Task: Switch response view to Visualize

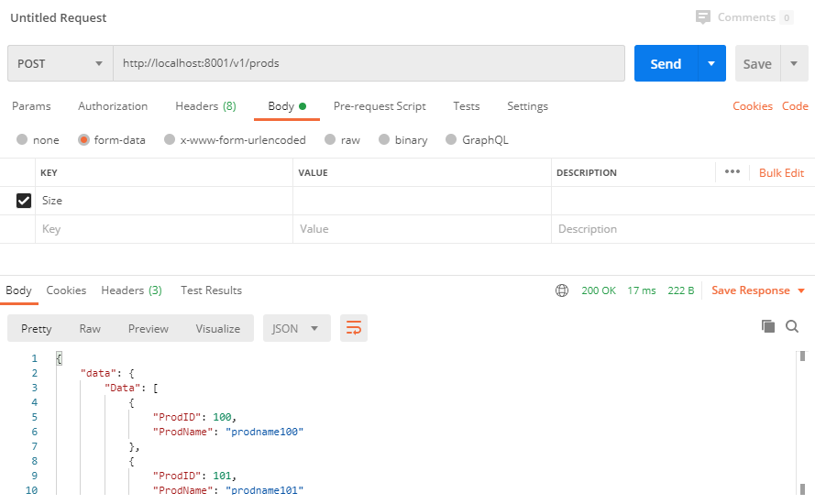Action: (218, 328)
